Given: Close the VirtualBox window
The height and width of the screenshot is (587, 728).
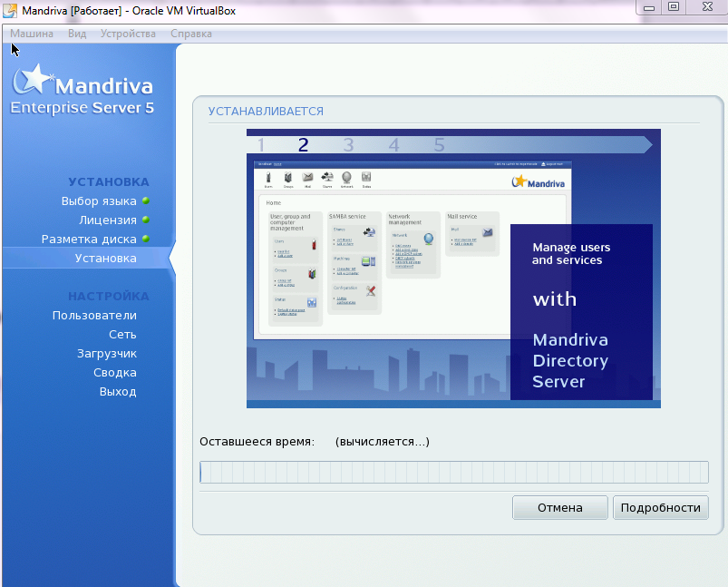Looking at the screenshot, I should 707,7.
